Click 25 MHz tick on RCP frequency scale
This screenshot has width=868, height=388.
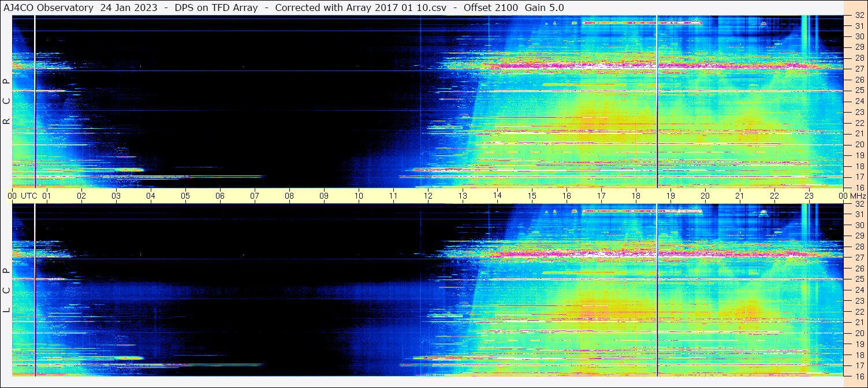[x=859, y=91]
